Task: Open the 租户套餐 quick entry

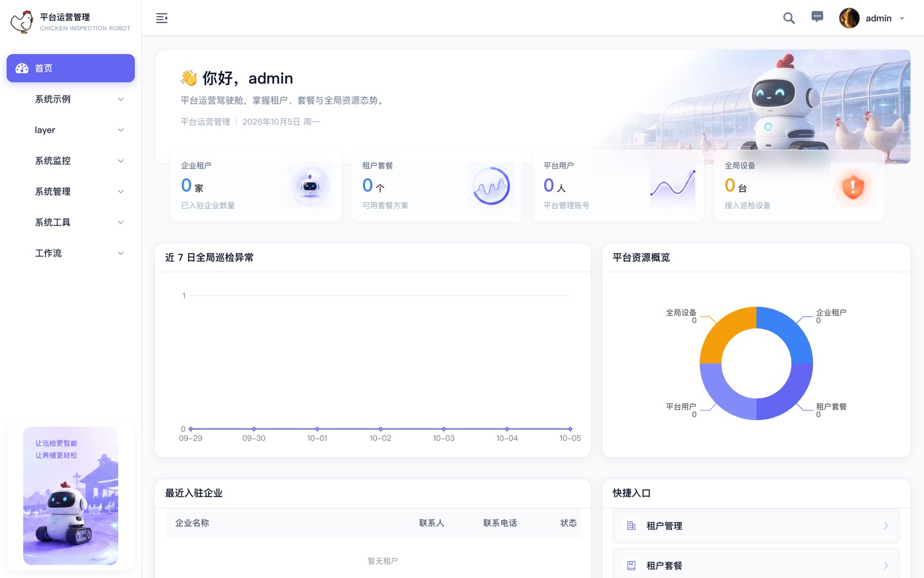Action: (756, 564)
